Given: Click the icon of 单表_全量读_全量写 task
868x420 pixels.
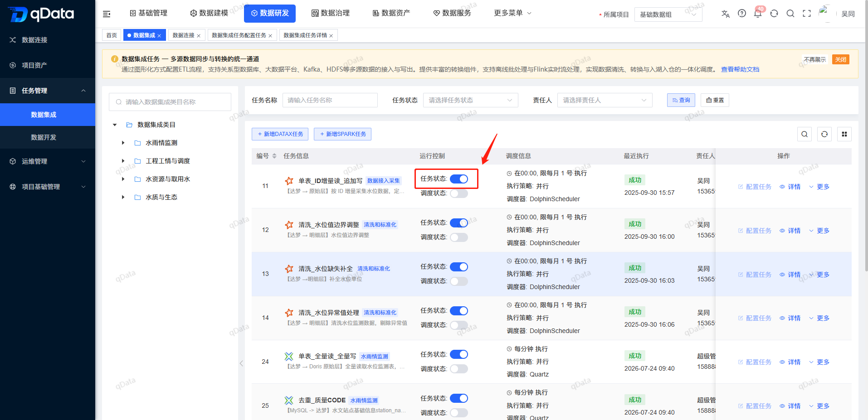Looking at the screenshot, I should coord(289,356).
